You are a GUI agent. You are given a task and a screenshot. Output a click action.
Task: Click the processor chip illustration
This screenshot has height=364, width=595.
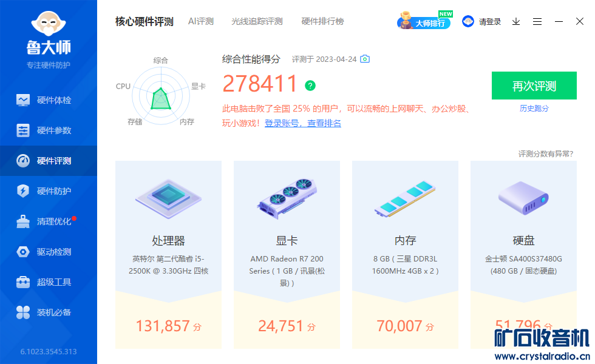click(x=169, y=199)
